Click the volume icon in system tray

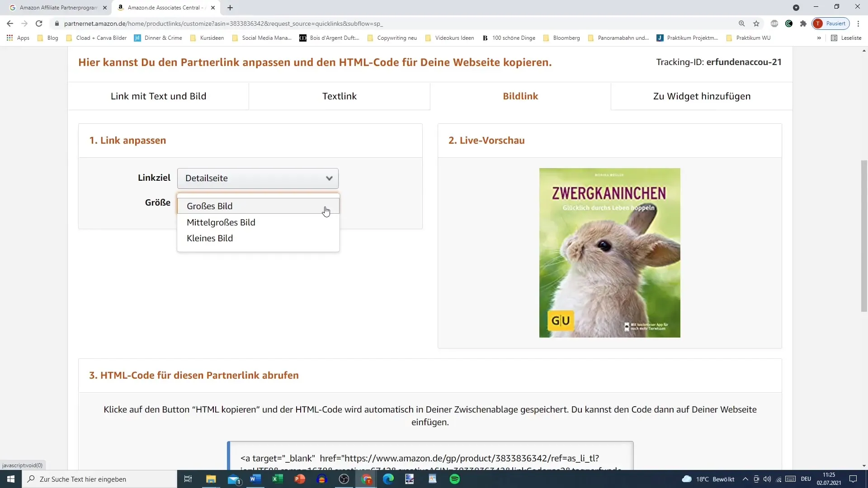[x=767, y=479]
